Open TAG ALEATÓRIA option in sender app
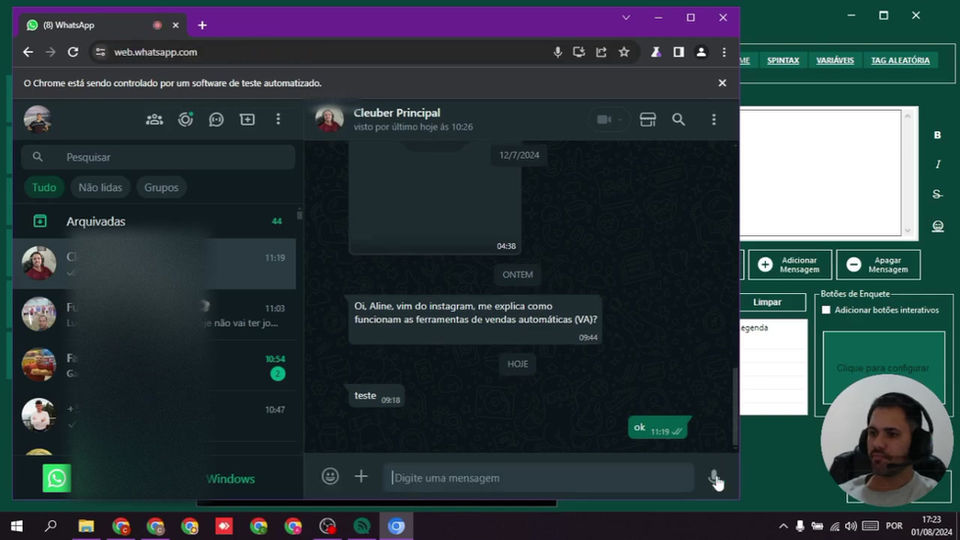Screen dimensions: 960x540 point(900,61)
